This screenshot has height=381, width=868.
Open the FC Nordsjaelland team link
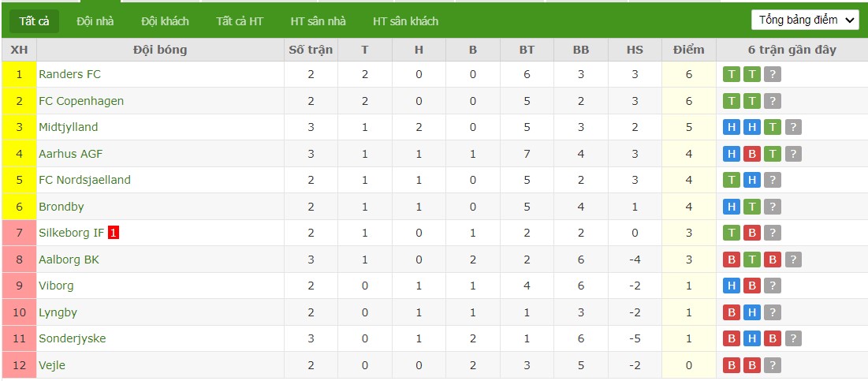[x=84, y=180]
